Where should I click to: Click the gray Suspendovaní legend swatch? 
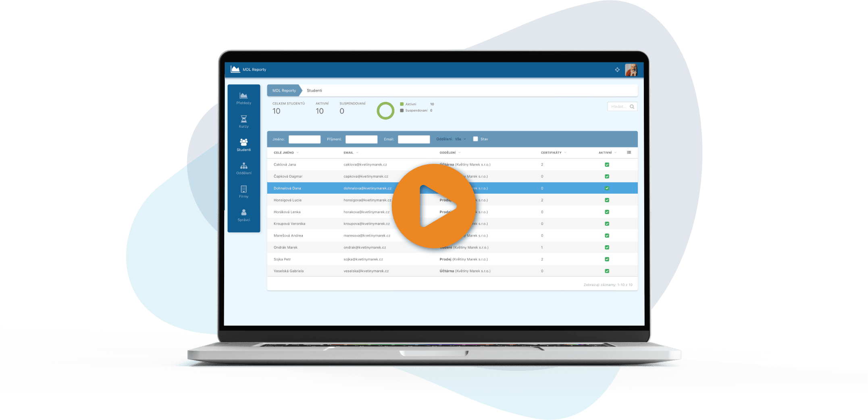coord(402,110)
